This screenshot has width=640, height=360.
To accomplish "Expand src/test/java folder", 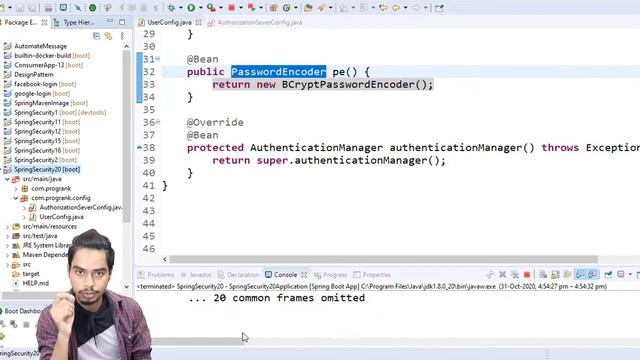I will pyautogui.click(x=7, y=236).
